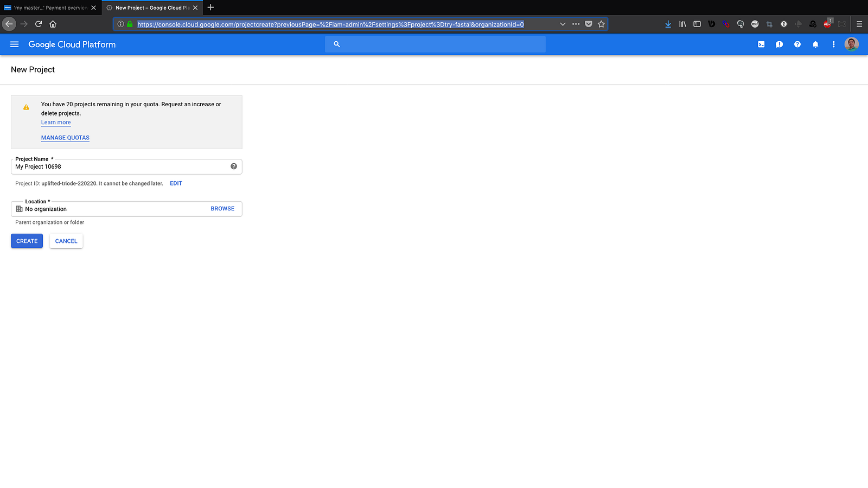Bookmark this page with star icon

(601, 24)
